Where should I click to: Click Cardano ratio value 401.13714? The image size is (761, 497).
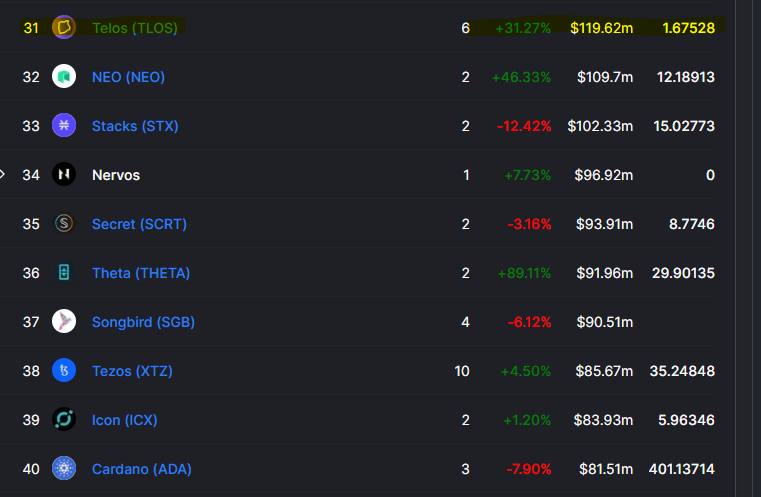(x=682, y=469)
